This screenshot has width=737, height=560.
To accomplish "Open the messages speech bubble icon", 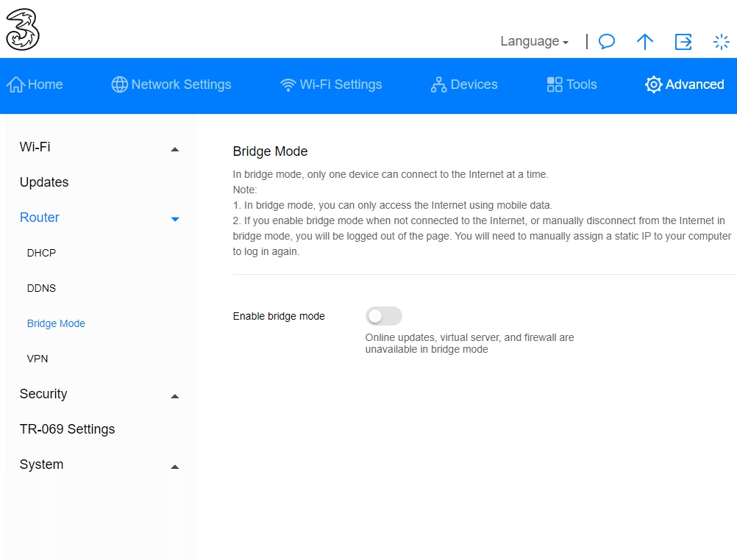I will (x=606, y=41).
